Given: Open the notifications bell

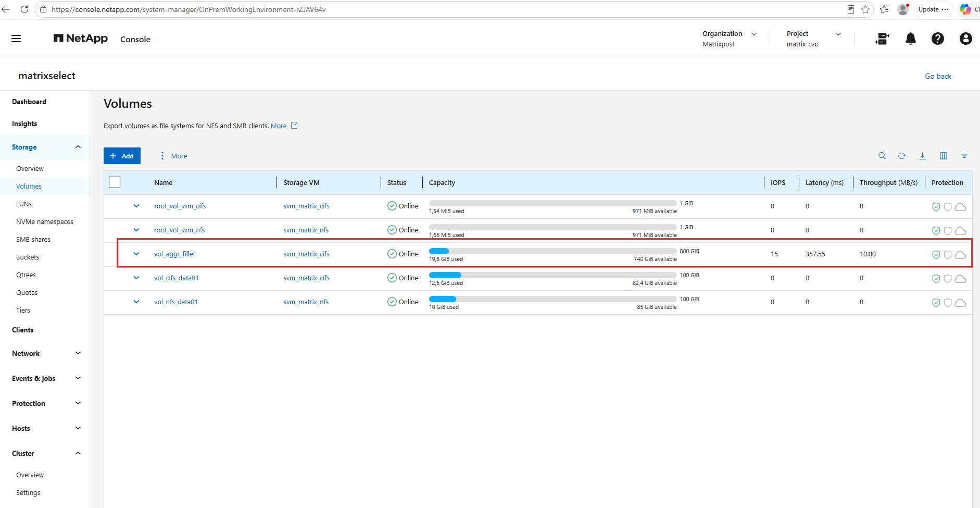Looking at the screenshot, I should (x=911, y=39).
